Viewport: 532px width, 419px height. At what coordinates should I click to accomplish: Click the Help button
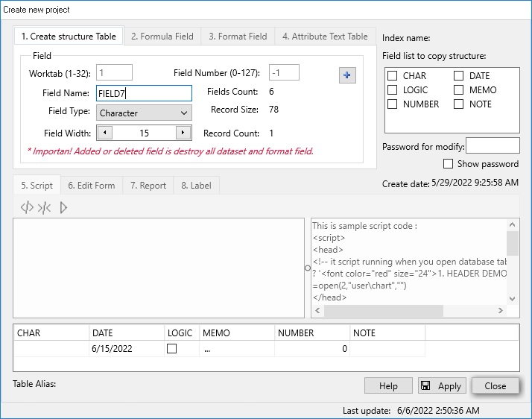click(x=388, y=385)
